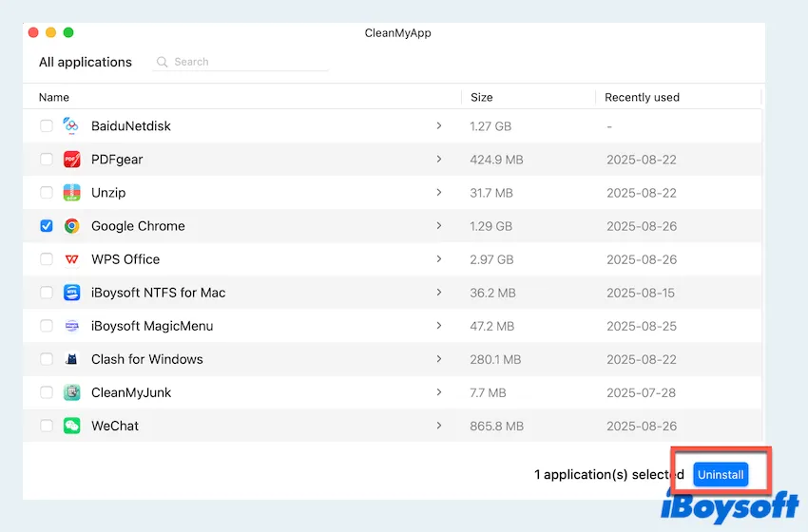The height and width of the screenshot is (532, 808).
Task: Click the 1 application(s) selected text
Action: click(x=609, y=474)
